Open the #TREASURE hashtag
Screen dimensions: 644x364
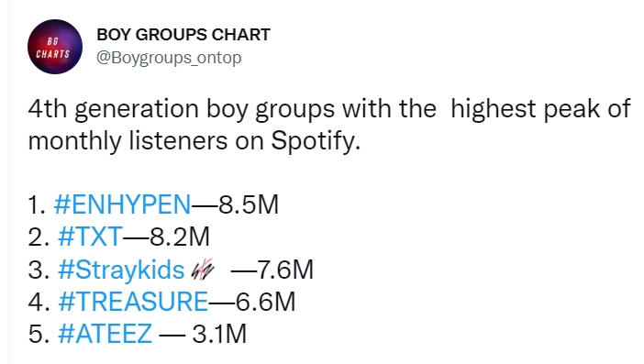133,302
